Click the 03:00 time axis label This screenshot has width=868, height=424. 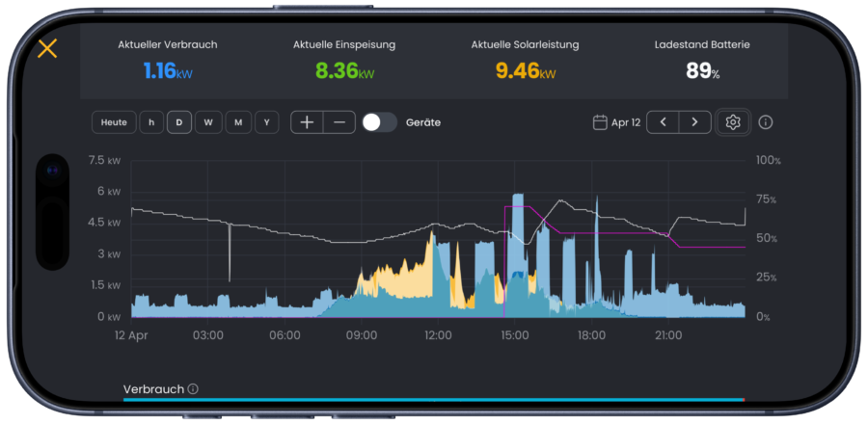click(208, 335)
